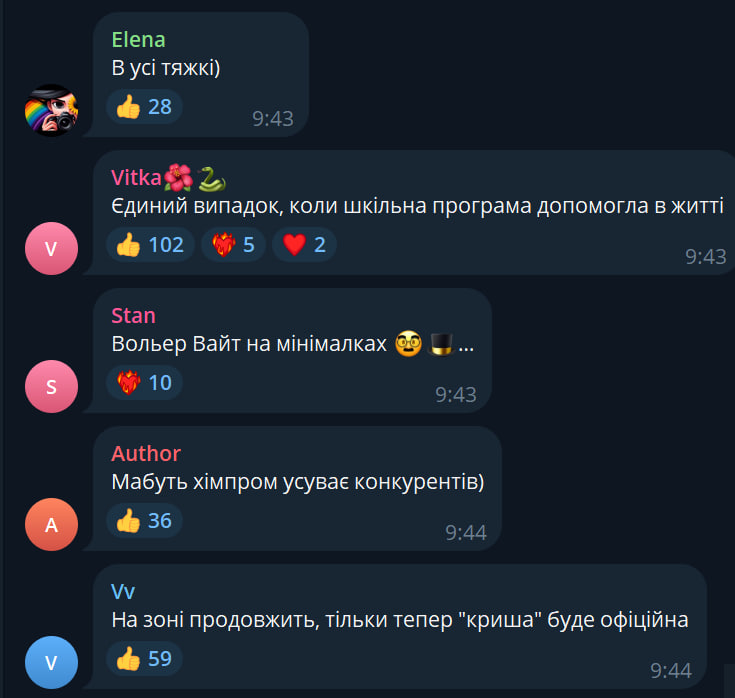The height and width of the screenshot is (698, 735).
Task: Toggle the thumbs-up reaction showing 102
Action: (150, 245)
